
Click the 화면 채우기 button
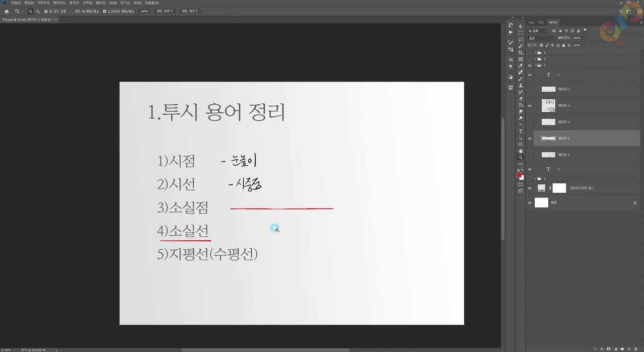[x=190, y=11]
